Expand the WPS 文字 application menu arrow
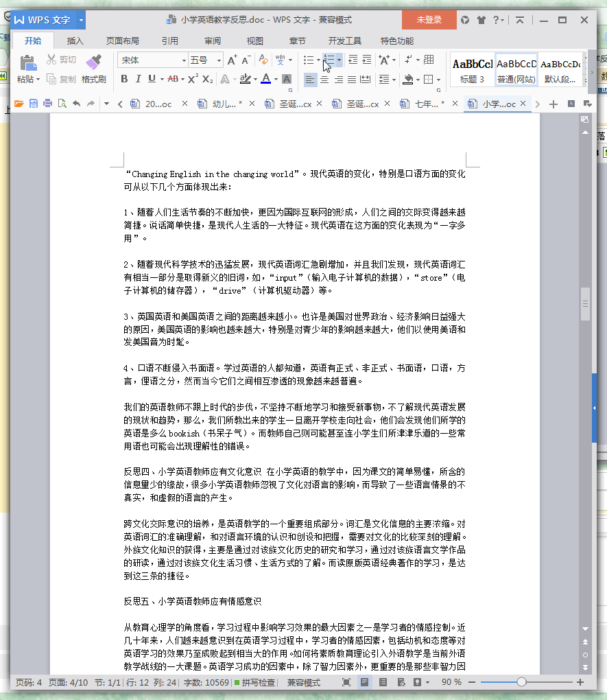Image resolution: width=607 pixels, height=700 pixels. point(81,20)
